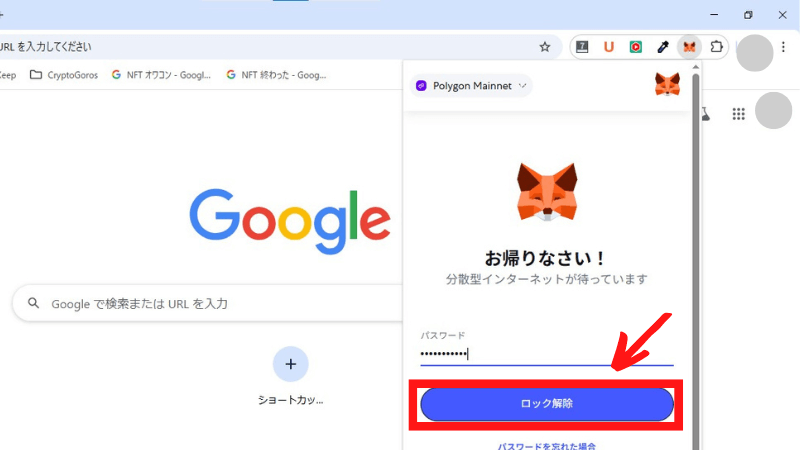
Task: Bookmark this page with the star icon
Action: [x=545, y=47]
